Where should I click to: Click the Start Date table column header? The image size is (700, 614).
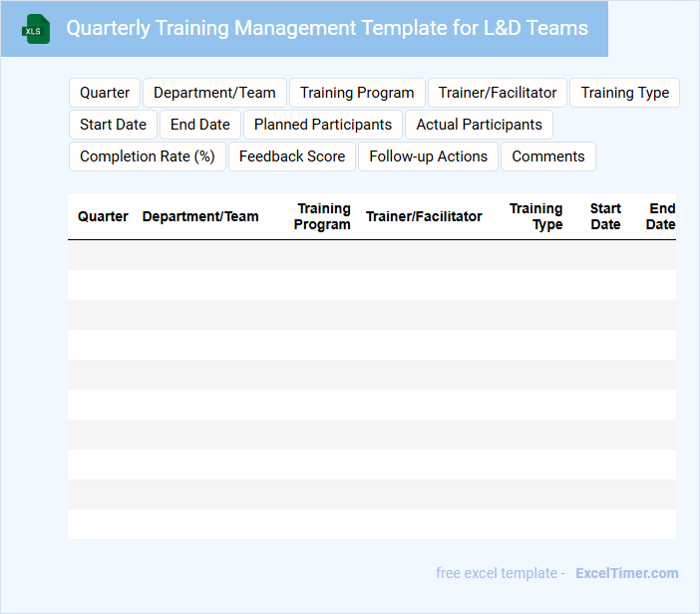pos(605,216)
